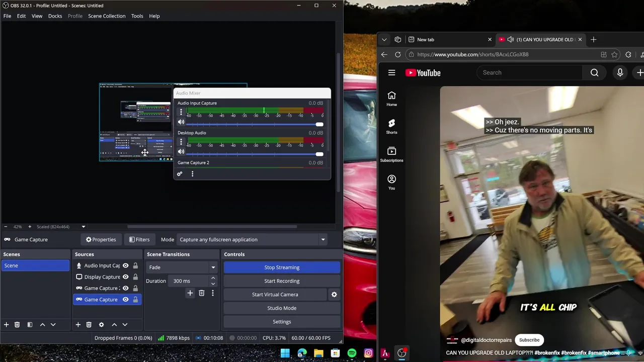Open Desktop Audio three-dot options
Image resolution: width=644 pixels, height=362 pixels.
pyautogui.click(x=181, y=142)
